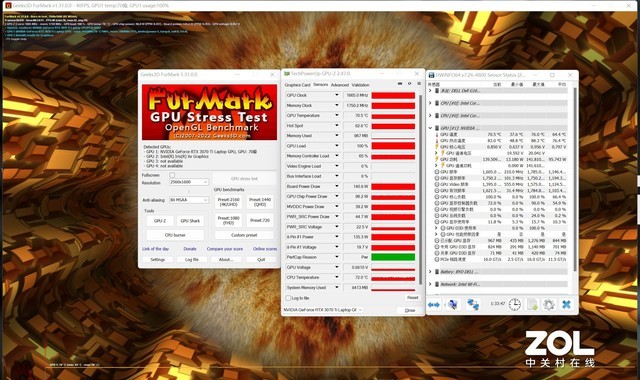The image size is (640, 380).
Task: Open PerfCap Reason sensor dropdown arrow
Action: 337,257
